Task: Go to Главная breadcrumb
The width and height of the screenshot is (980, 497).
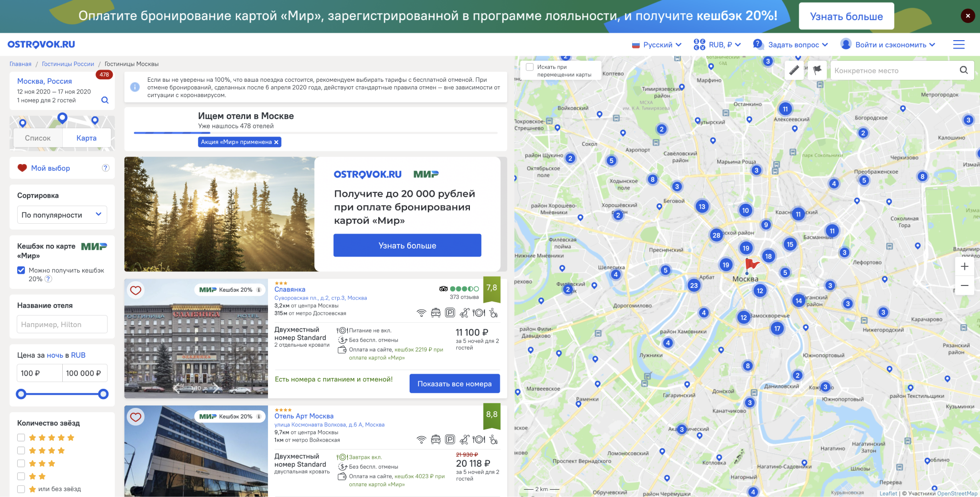Action: (x=21, y=64)
